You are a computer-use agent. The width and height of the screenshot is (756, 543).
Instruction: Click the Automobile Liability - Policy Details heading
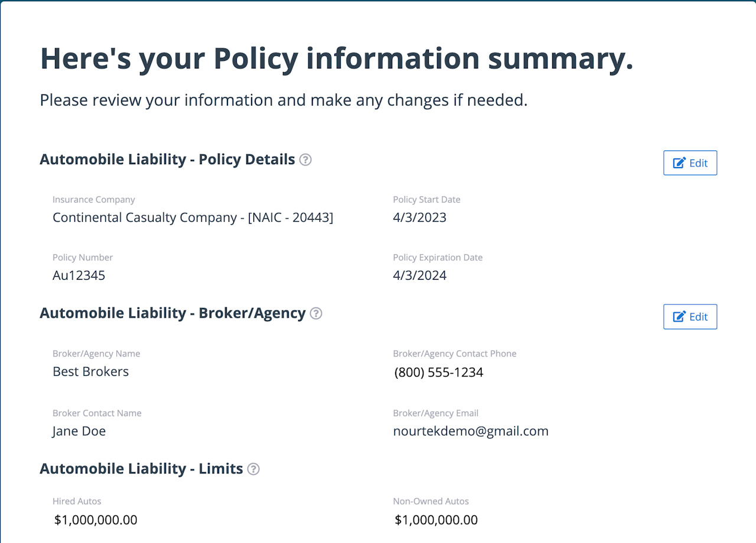point(167,160)
